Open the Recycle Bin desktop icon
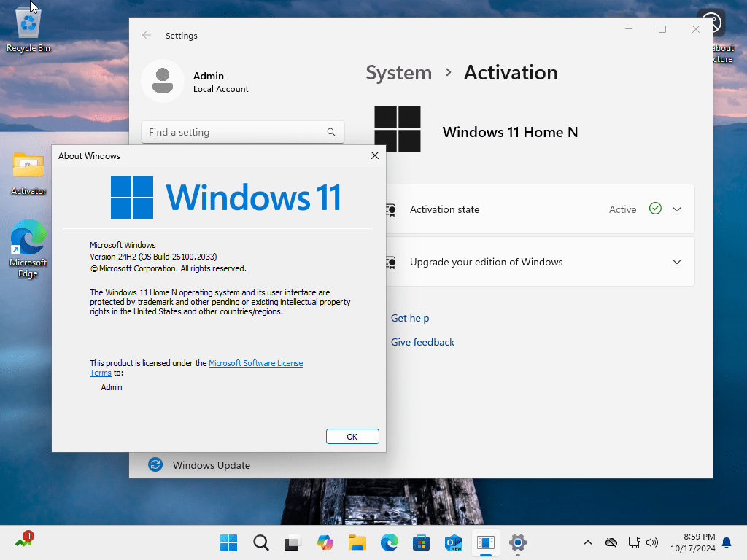 click(x=28, y=29)
